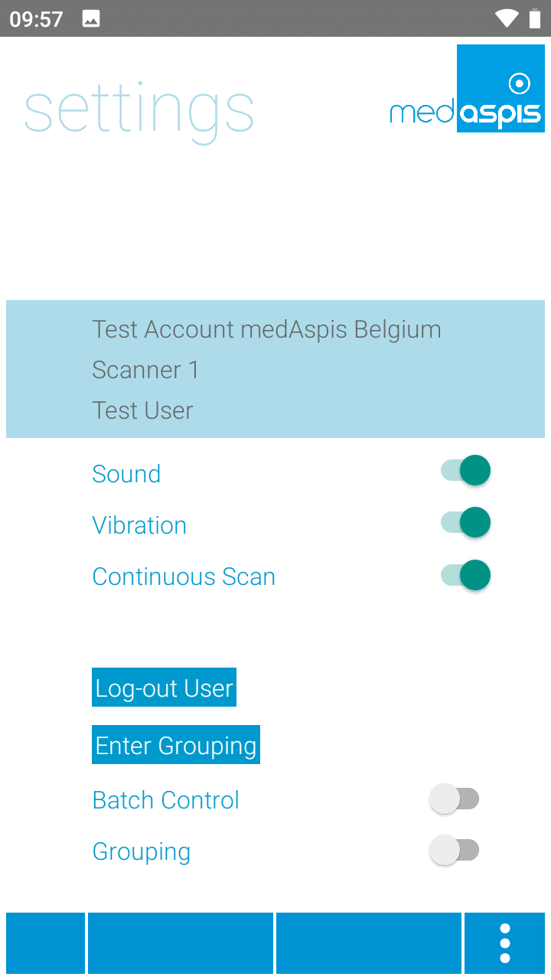Open the screenshot notification icon

click(x=91, y=18)
